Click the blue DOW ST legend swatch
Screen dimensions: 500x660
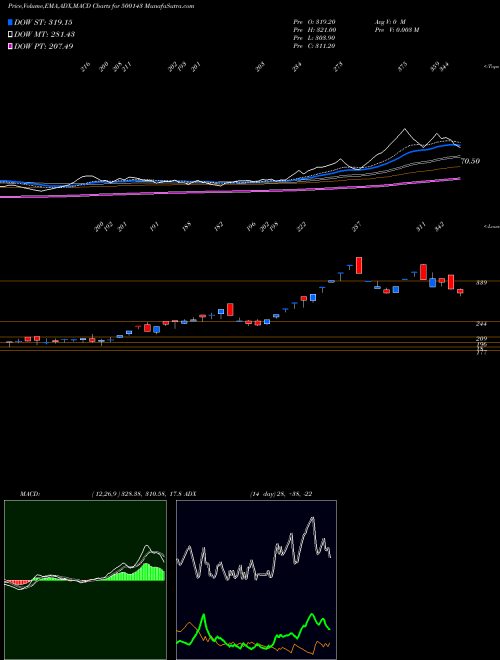click(10, 22)
